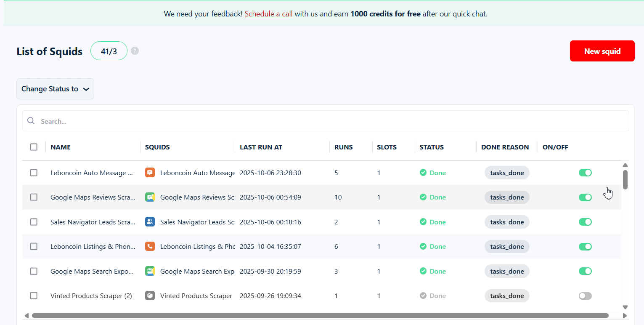Click the vertical scrollbar down arrow
The width and height of the screenshot is (644, 325).
tap(625, 307)
